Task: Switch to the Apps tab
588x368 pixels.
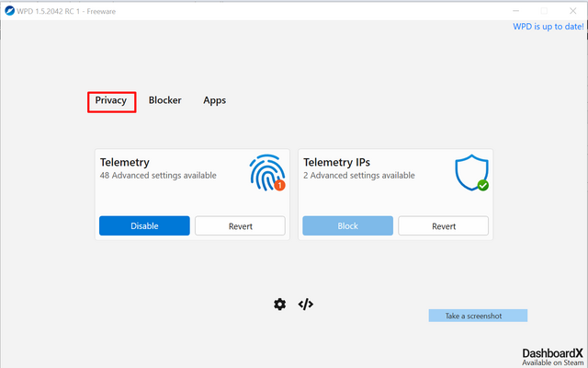Action: coord(214,100)
